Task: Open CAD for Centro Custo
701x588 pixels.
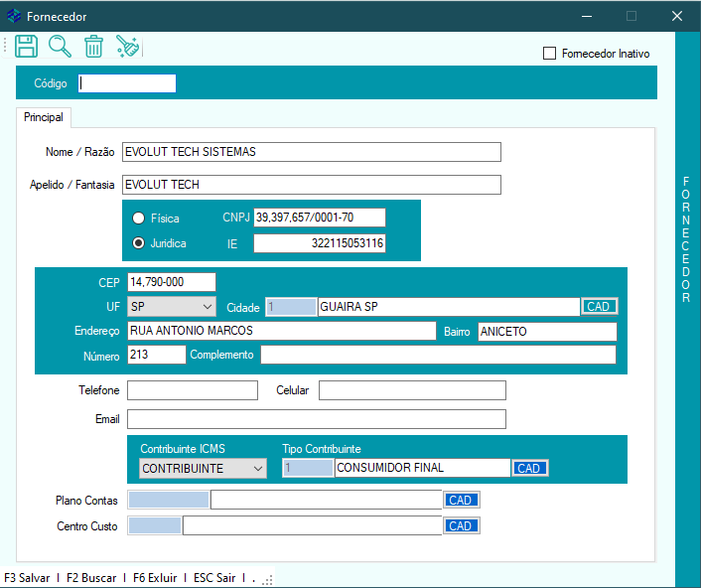Action: [461, 526]
